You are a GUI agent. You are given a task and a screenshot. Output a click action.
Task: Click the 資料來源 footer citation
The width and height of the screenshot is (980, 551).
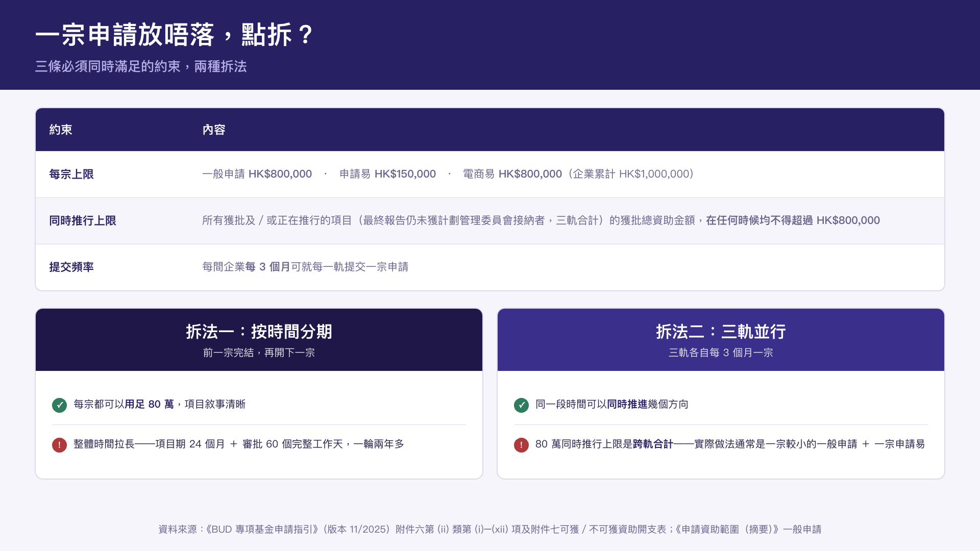point(490,529)
